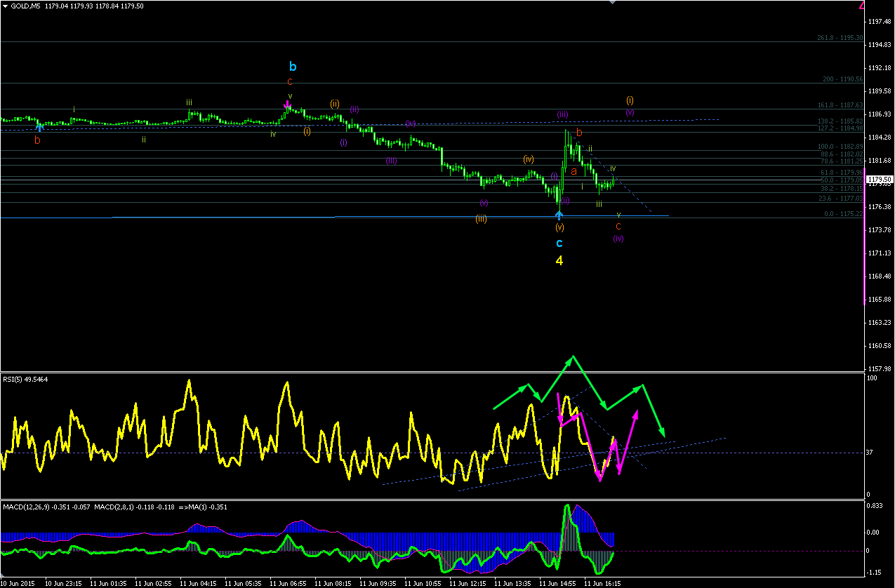Click the 61.8 - 1179.96 Fibonacci label
This screenshot has height=588, width=895.
[842, 173]
